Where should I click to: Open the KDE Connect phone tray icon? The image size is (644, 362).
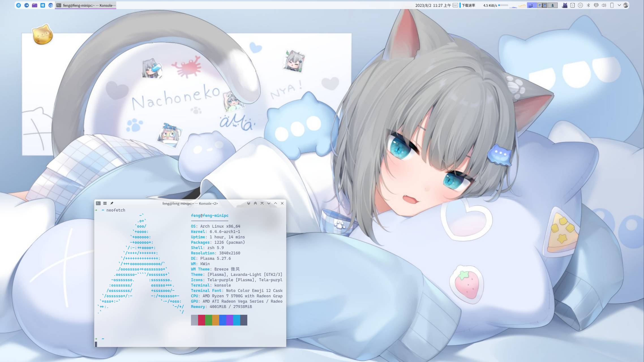(612, 5)
